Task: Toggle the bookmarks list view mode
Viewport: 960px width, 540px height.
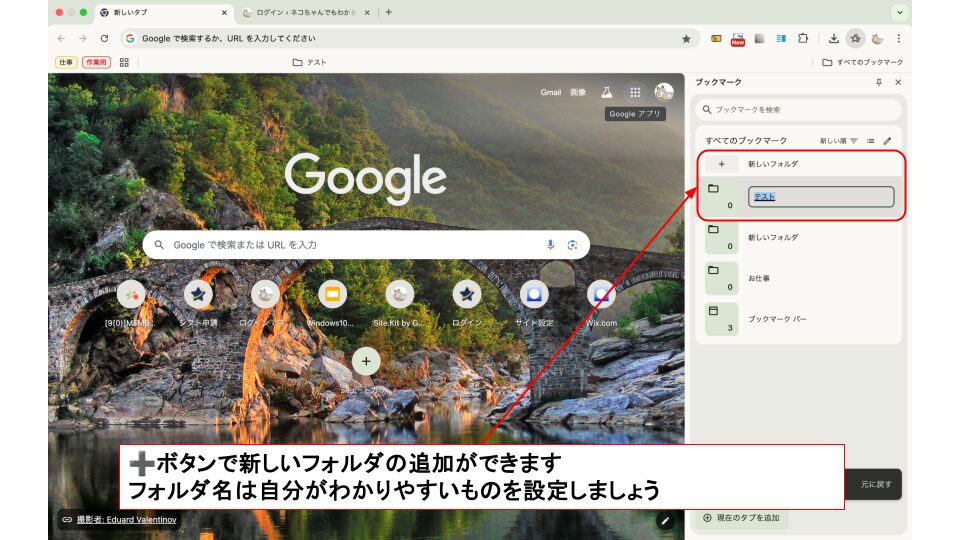Action: [871, 141]
